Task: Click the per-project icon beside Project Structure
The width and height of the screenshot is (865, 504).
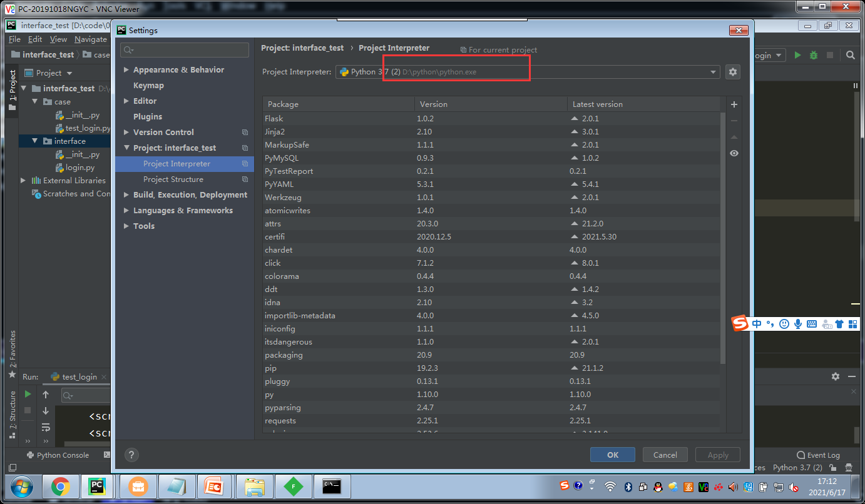Action: tap(245, 179)
